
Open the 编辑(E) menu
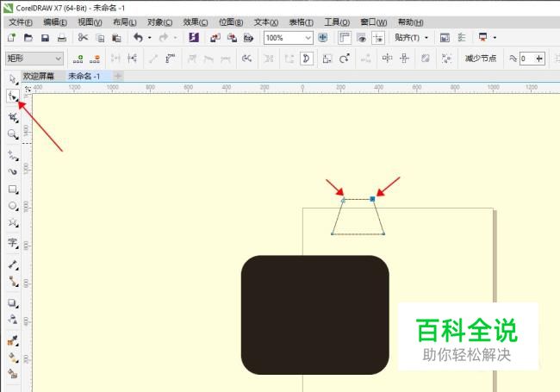[x=55, y=22]
